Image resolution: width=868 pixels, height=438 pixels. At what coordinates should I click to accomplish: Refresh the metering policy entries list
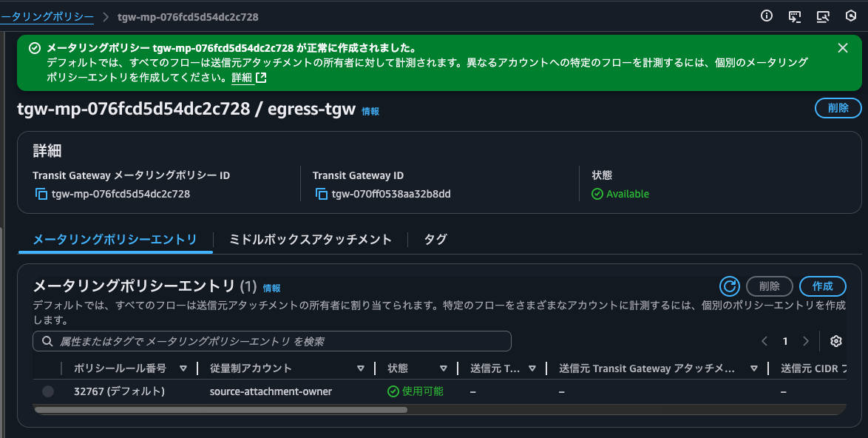tap(730, 286)
